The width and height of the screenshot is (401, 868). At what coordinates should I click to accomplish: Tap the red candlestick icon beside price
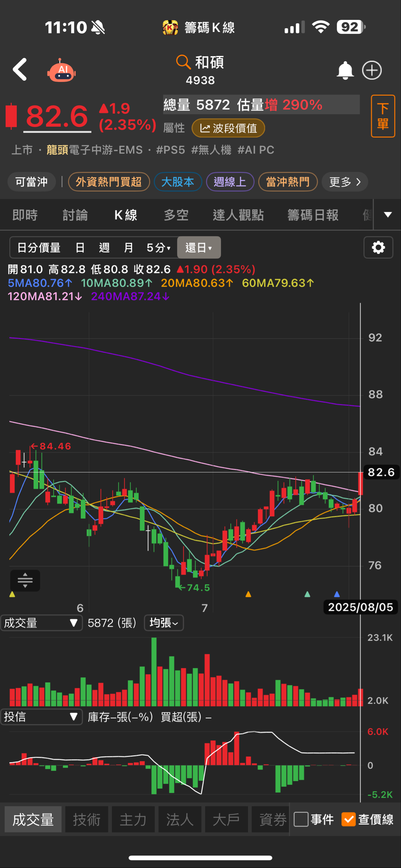[11, 116]
